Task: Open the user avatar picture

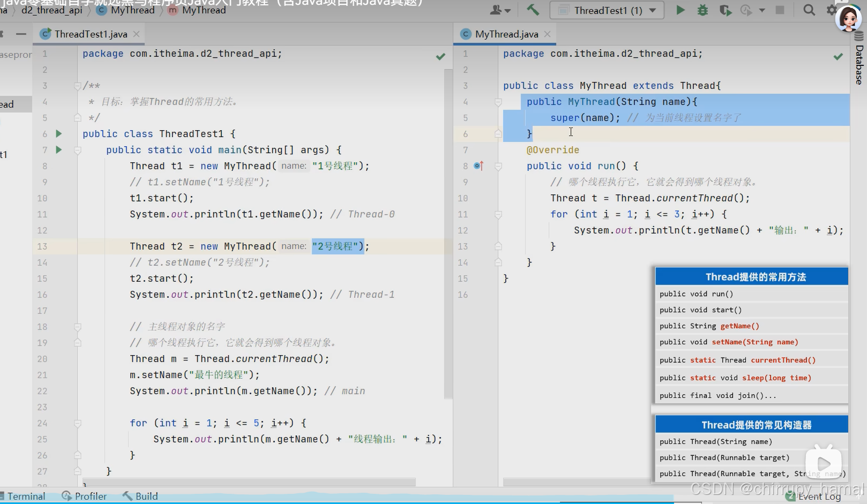Action: coord(848,18)
